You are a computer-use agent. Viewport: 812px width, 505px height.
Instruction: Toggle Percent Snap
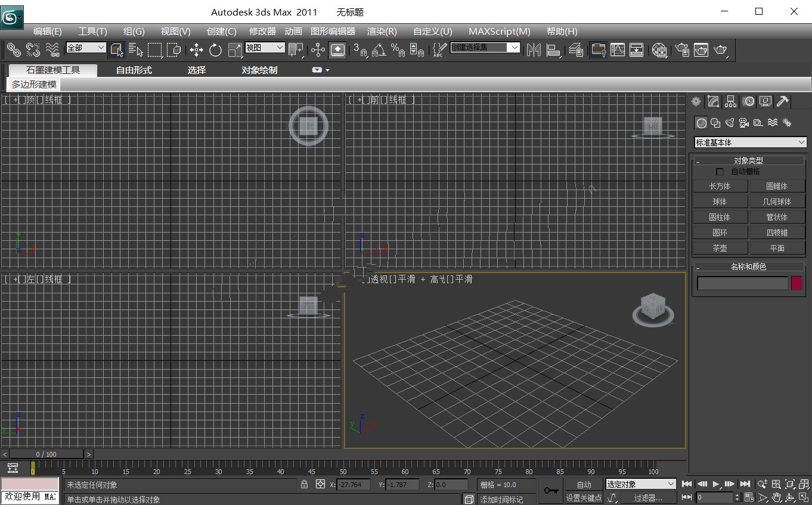point(398,50)
